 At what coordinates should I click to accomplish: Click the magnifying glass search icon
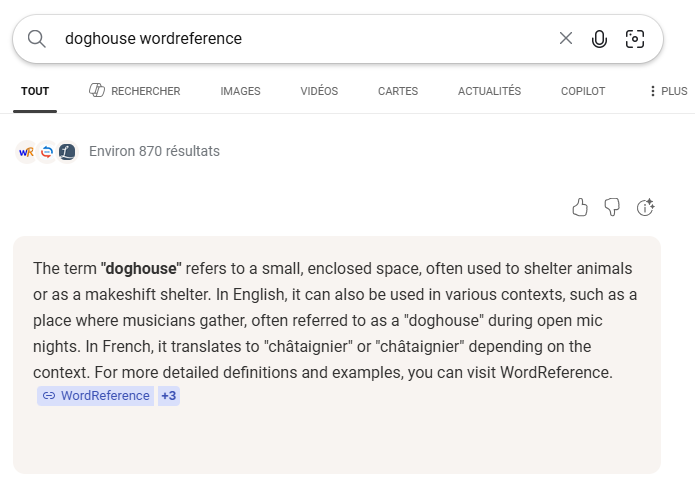[x=37, y=39]
